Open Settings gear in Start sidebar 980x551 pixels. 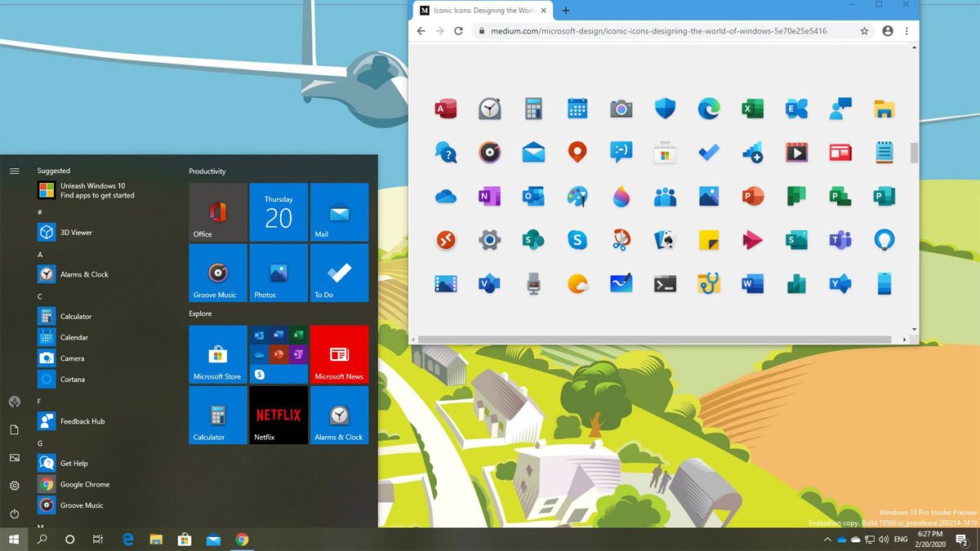14,486
